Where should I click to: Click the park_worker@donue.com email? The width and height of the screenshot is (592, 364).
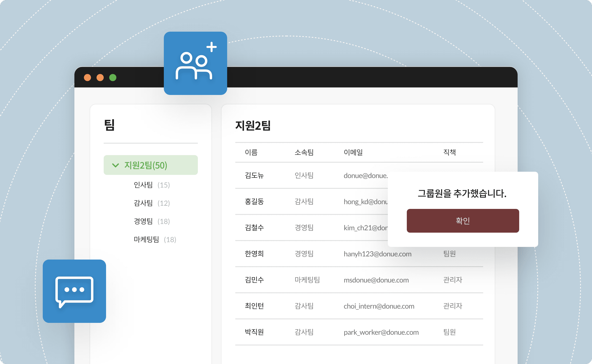click(x=381, y=332)
